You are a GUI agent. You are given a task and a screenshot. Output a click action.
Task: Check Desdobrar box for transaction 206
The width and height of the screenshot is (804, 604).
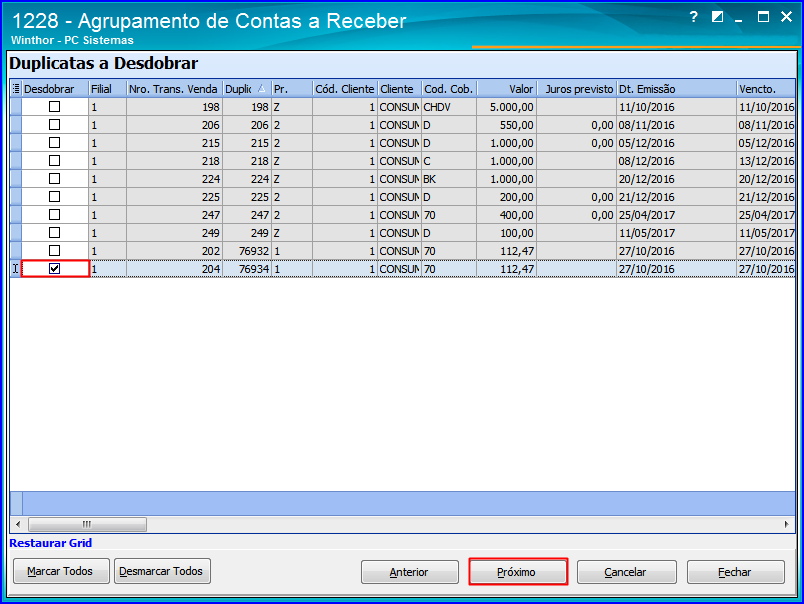click(x=54, y=125)
